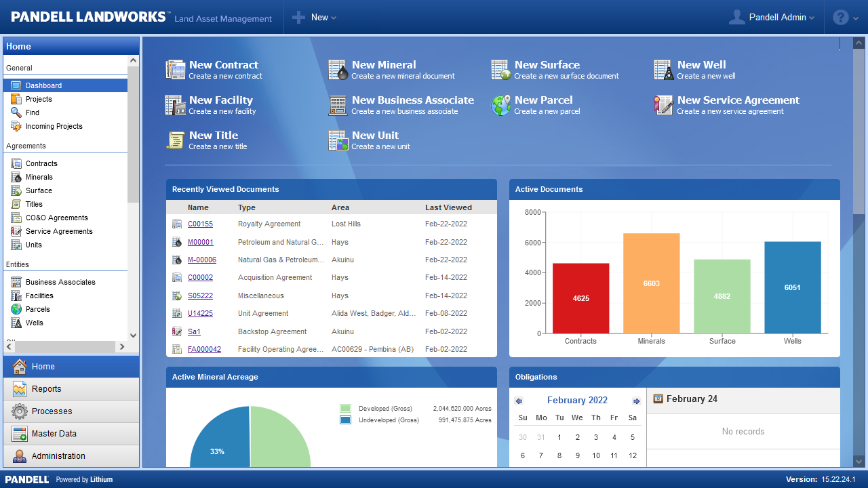Advance the calendar to March

[x=636, y=401]
